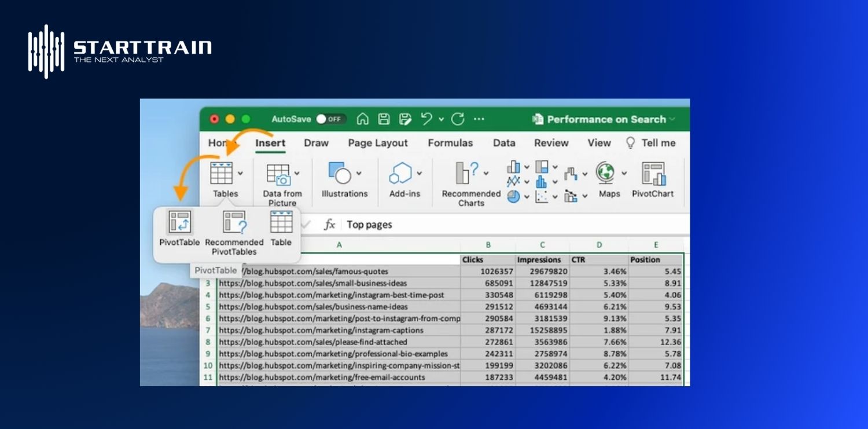868x429 pixels.
Task: Select the column chart insert icon
Action: click(513, 166)
